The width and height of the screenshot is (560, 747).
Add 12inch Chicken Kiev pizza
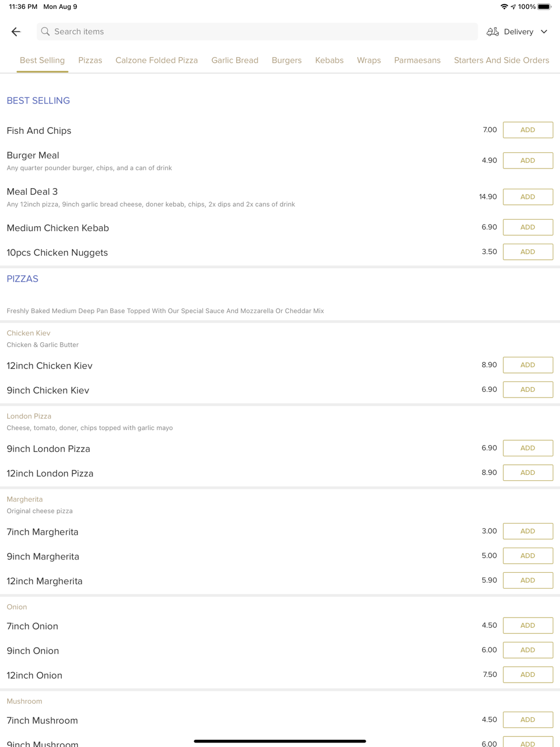tap(528, 365)
